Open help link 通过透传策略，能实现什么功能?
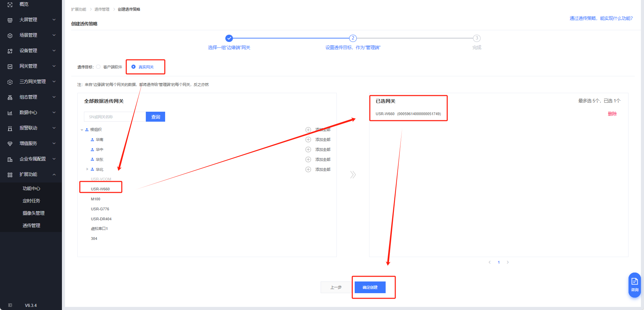Image resolution: width=644 pixels, height=310 pixels. (601, 18)
